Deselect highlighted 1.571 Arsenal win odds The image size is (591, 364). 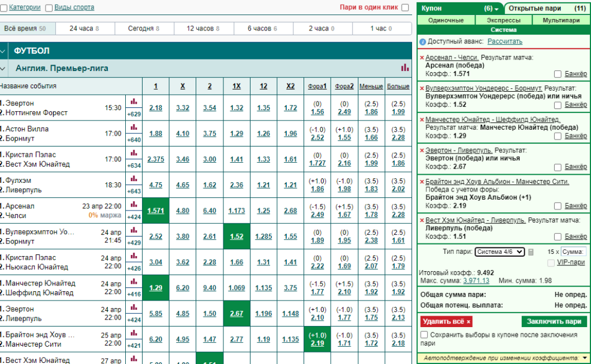[x=156, y=211]
